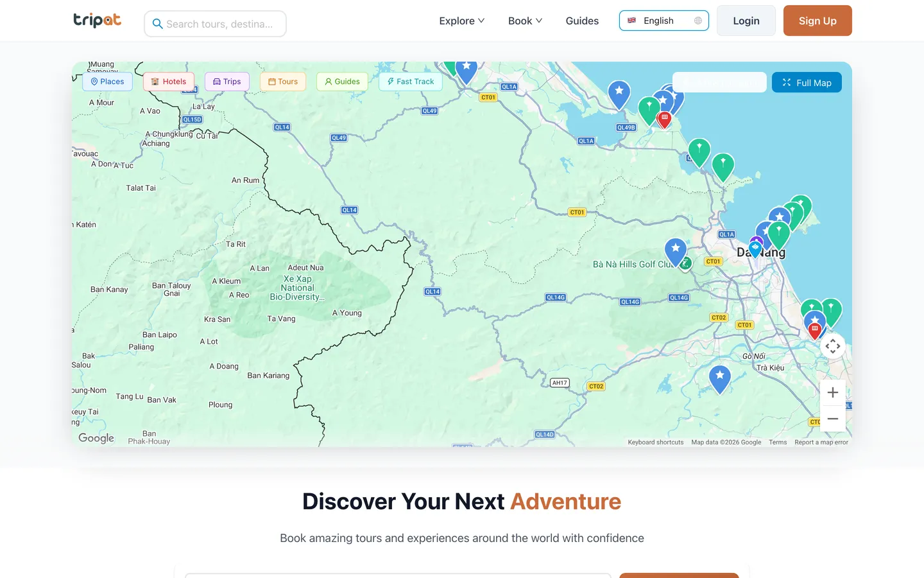This screenshot has height=578, width=924.
Task: Click the Map data ©2026 Google text
Action: (x=726, y=442)
